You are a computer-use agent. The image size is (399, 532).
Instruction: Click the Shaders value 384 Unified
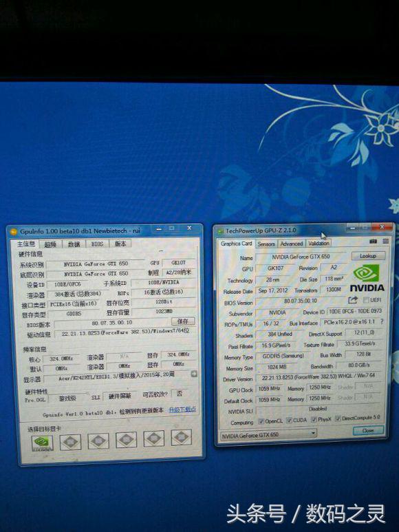click(x=280, y=334)
